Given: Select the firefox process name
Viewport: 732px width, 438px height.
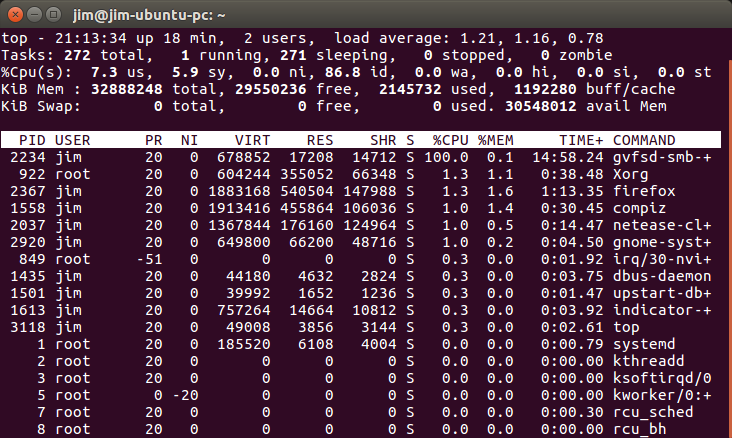Looking at the screenshot, I should (644, 191).
